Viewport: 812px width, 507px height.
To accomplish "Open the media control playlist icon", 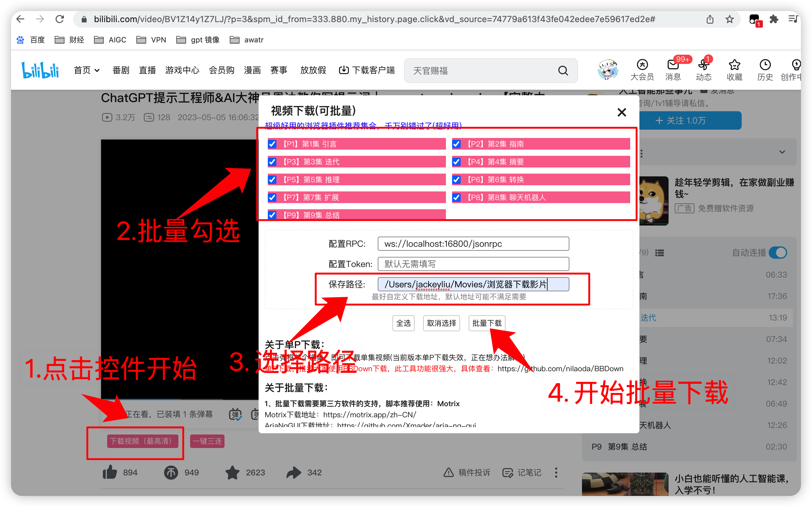I will (x=793, y=19).
